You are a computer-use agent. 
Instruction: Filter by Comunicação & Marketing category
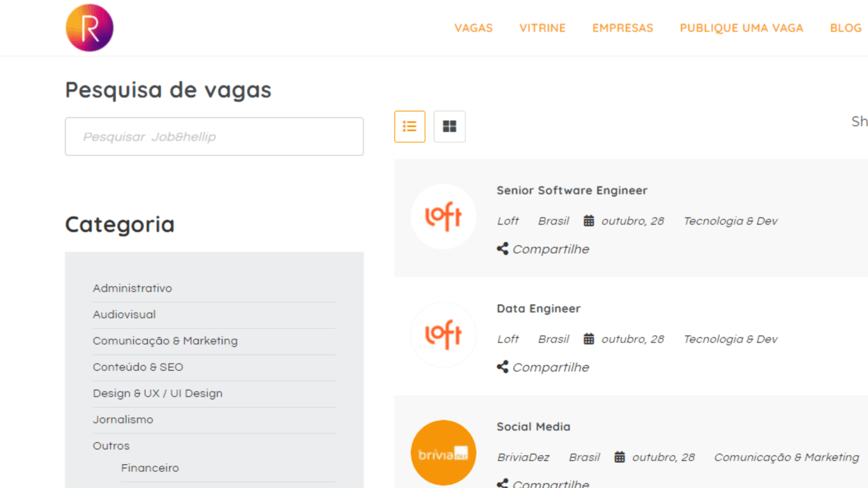(165, 341)
